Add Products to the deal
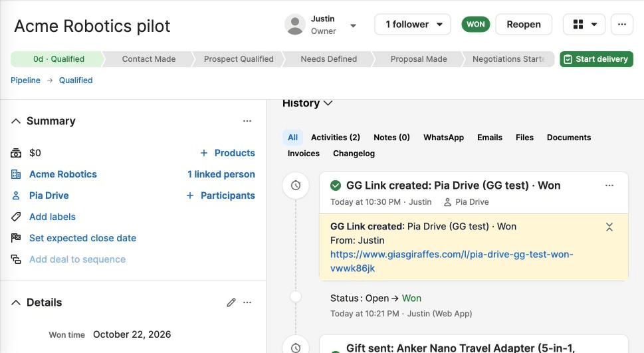 pos(227,153)
